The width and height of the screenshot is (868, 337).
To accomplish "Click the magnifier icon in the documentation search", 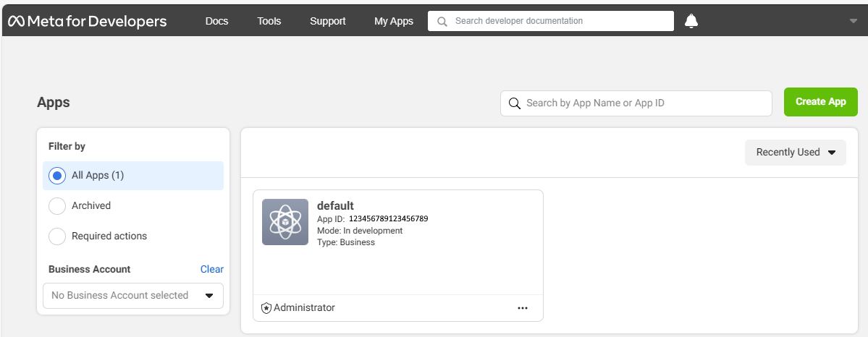I will 442,22.
